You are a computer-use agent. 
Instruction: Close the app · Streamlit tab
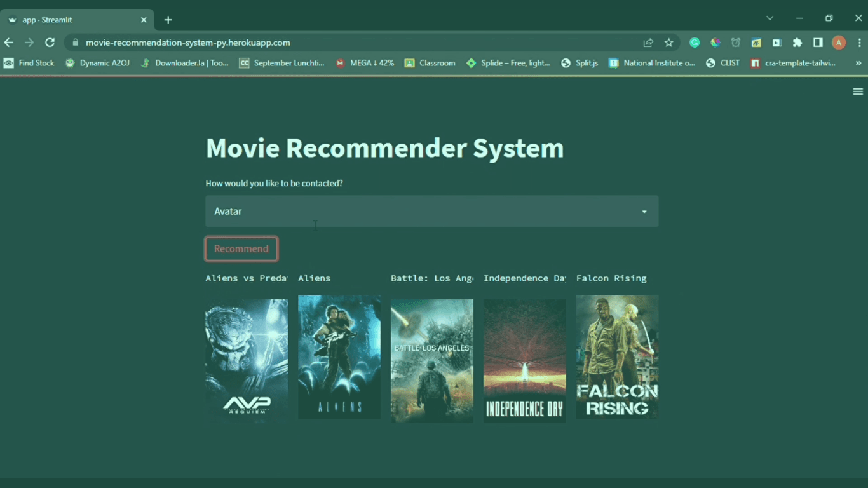click(144, 20)
